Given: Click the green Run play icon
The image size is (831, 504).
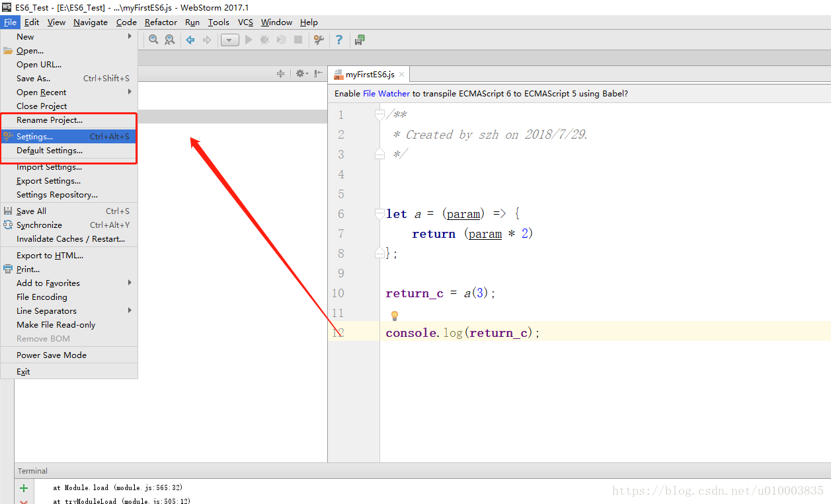Looking at the screenshot, I should (x=249, y=40).
